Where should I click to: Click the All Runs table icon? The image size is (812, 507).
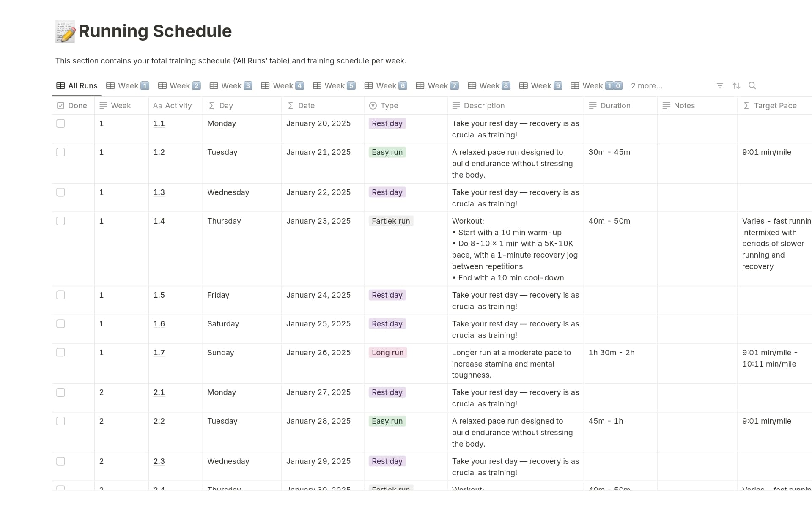[x=60, y=86]
